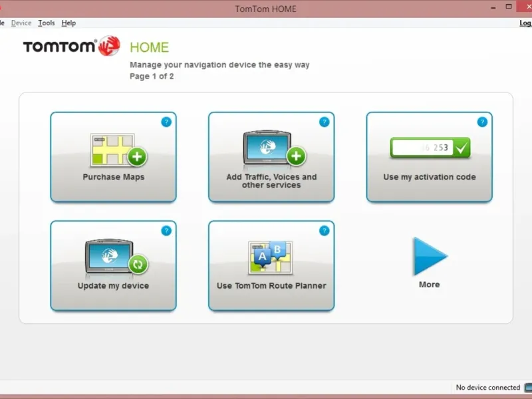
Task: Click Manage your navigation device tagline
Action: point(219,65)
